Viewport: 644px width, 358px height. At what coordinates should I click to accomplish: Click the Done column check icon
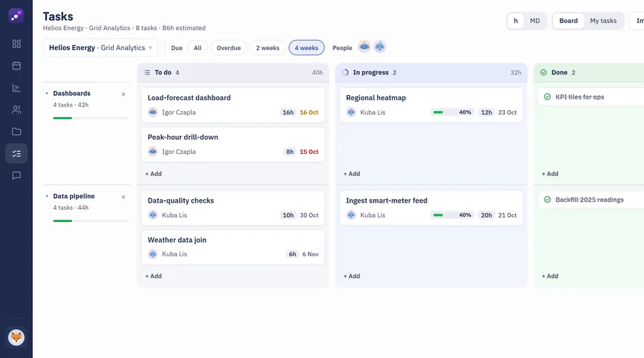point(543,72)
